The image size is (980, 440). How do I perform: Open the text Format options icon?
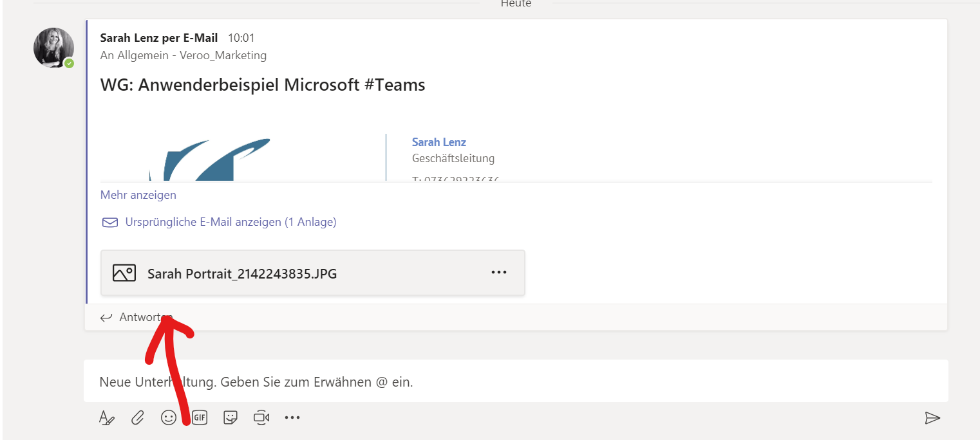[x=107, y=418]
